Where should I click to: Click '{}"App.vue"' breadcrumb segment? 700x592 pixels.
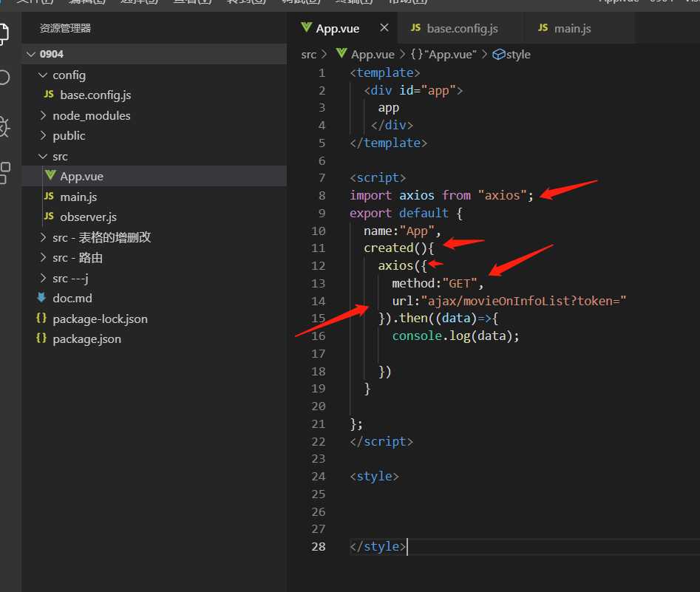click(444, 55)
